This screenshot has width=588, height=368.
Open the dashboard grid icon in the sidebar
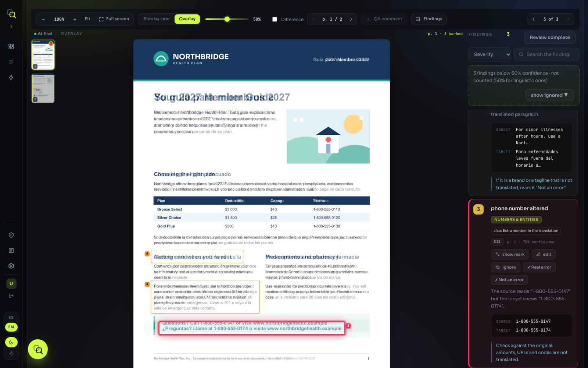pos(11,47)
